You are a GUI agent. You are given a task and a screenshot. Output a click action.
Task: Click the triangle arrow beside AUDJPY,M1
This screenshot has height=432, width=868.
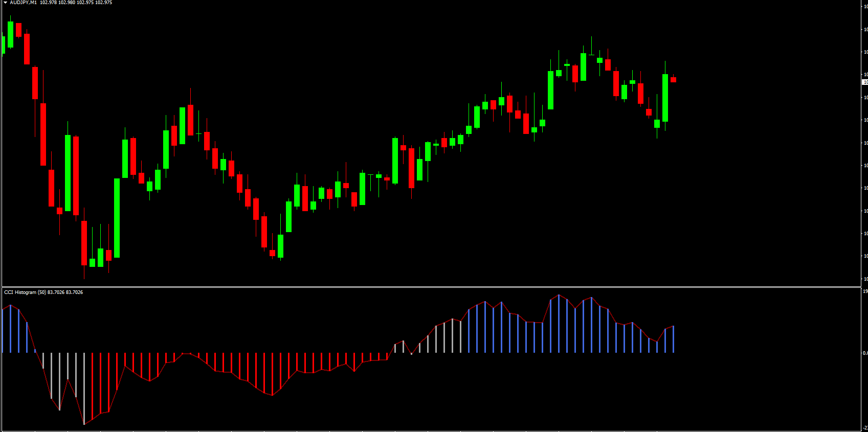point(5,3)
